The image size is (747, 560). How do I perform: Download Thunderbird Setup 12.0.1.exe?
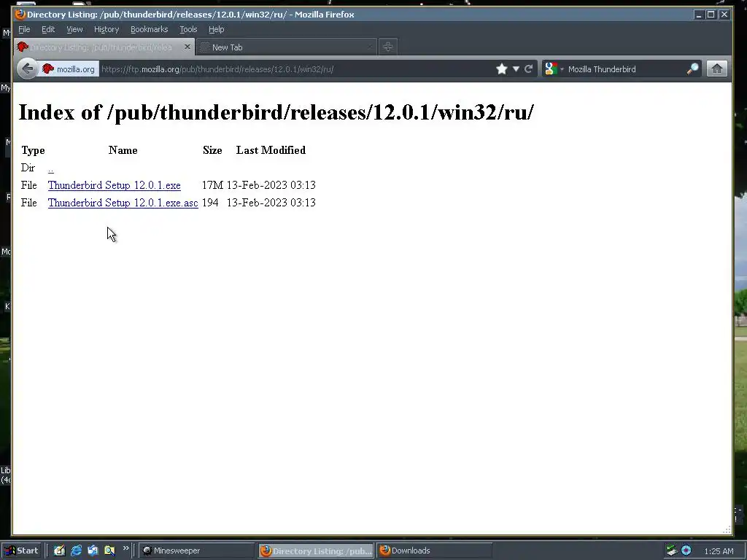click(x=115, y=185)
